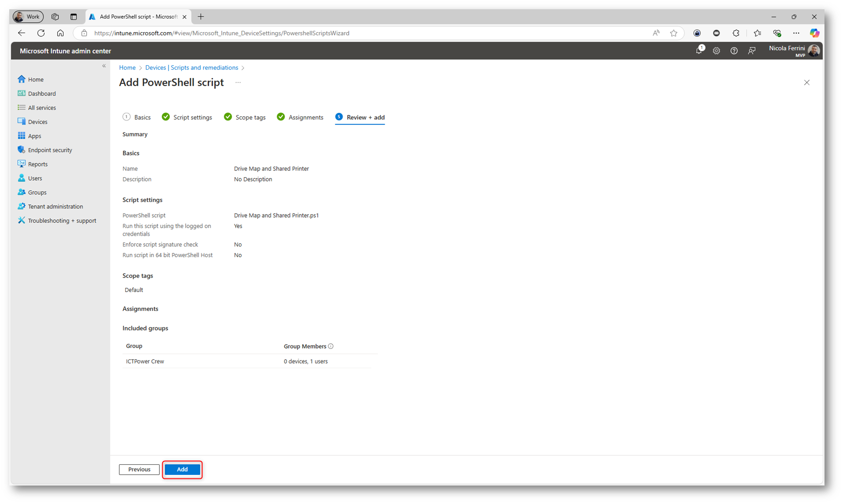Screen dimensions: 843x504
Task: Click the Previous button
Action: (139, 469)
